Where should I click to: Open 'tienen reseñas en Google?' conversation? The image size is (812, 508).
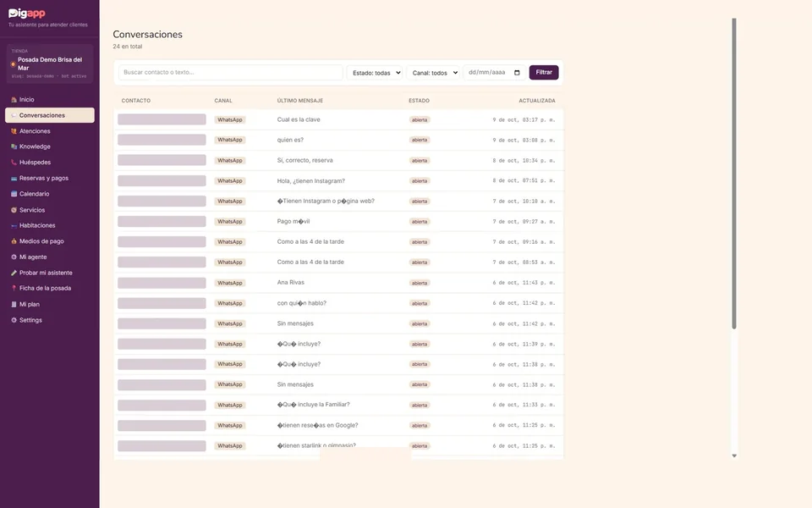pos(338,426)
